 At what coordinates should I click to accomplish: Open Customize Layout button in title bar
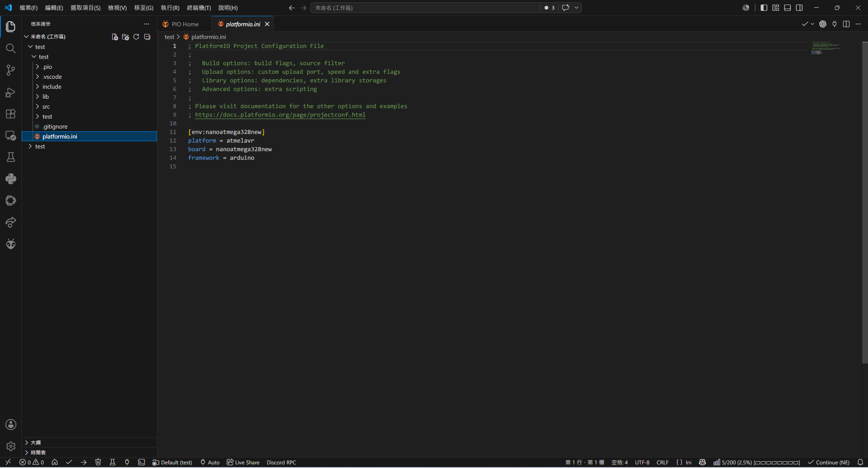coord(776,8)
